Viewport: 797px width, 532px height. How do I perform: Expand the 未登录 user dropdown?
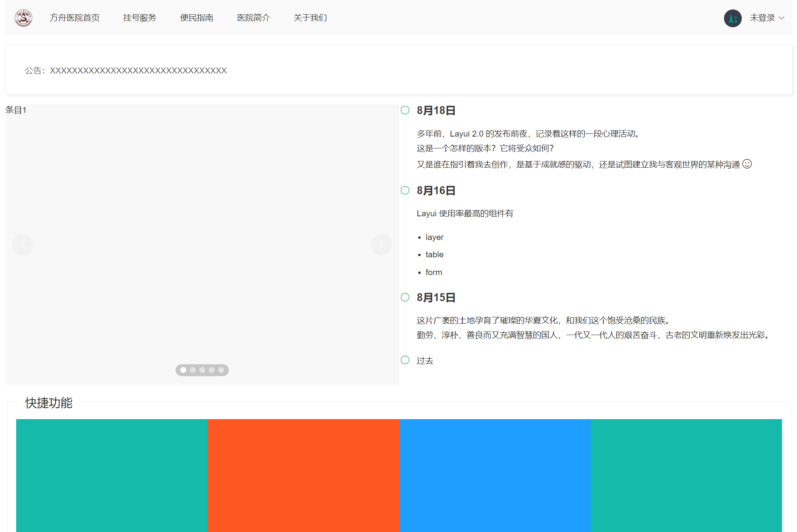pyautogui.click(x=762, y=18)
